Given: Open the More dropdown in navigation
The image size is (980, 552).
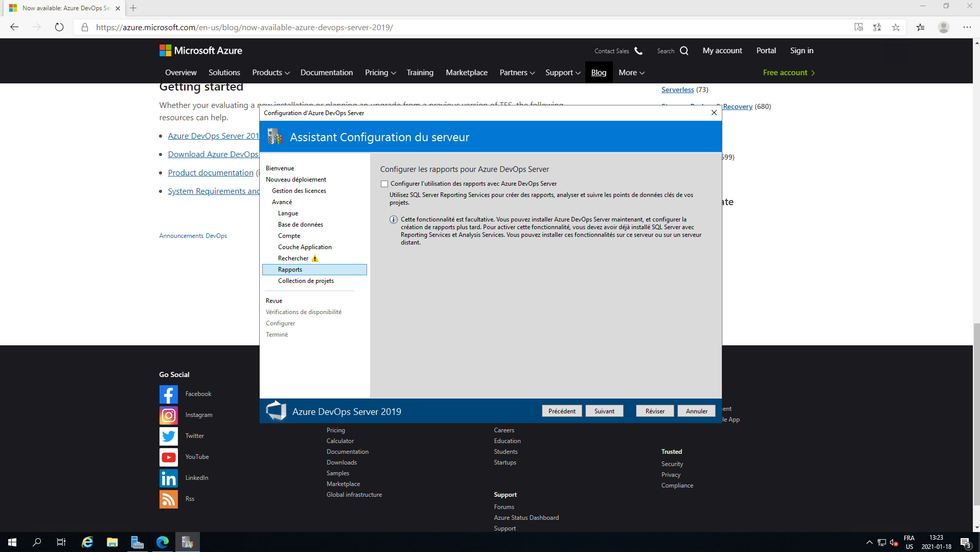Looking at the screenshot, I should (x=631, y=73).
